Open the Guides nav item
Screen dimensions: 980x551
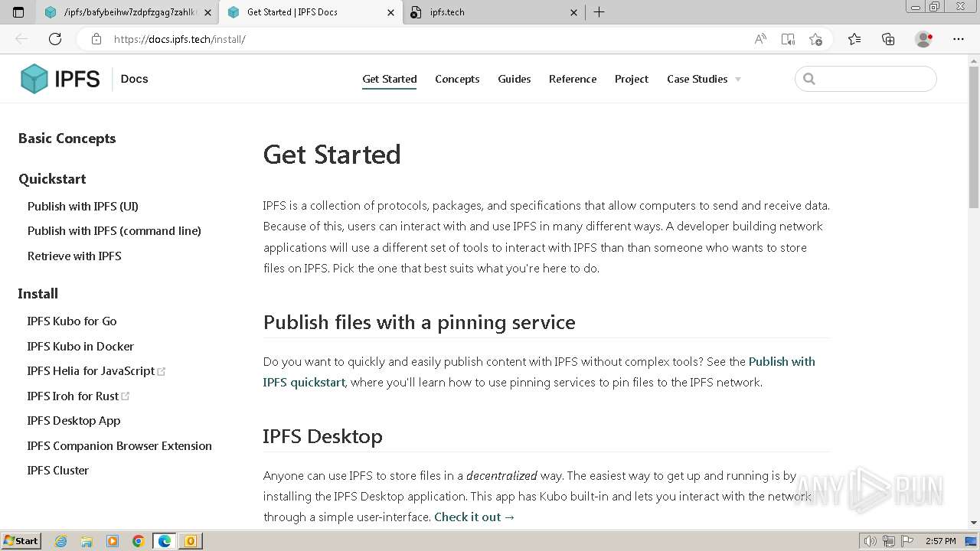[514, 79]
